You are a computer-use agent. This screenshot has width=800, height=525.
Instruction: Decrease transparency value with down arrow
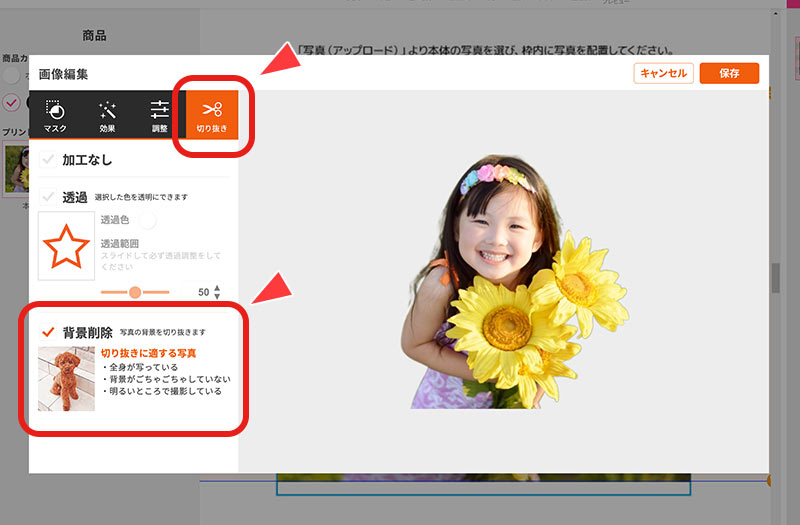coord(218,297)
